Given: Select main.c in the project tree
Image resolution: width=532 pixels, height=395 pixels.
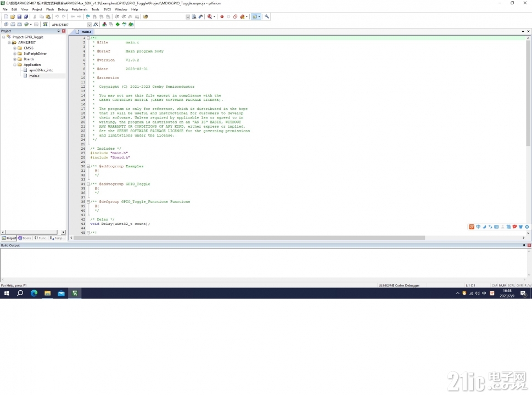Looking at the screenshot, I should [x=34, y=76].
